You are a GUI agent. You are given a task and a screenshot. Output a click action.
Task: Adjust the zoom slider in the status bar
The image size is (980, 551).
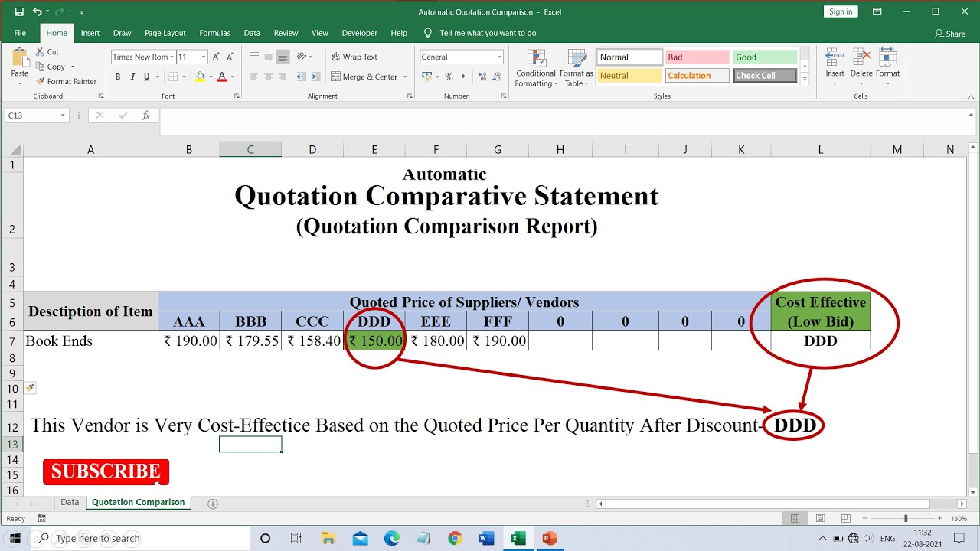[x=905, y=518]
